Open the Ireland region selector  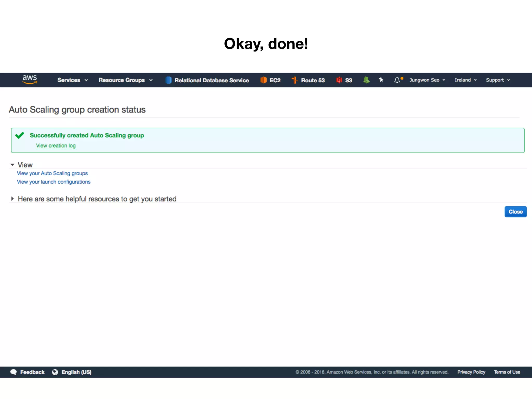[x=465, y=80]
